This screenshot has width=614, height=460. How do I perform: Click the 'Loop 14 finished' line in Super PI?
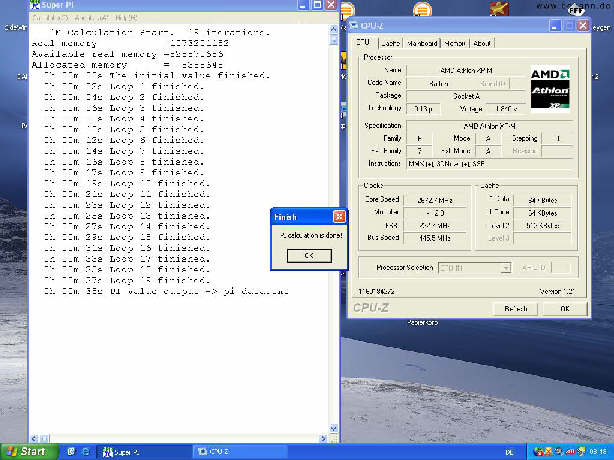tap(126, 226)
